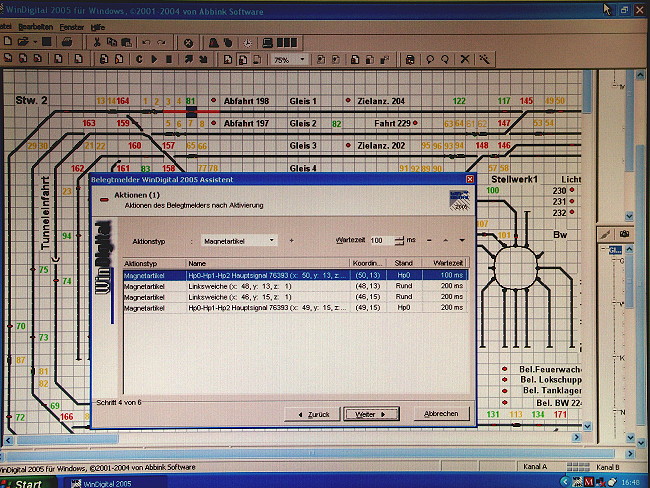The image size is (650, 488).
Task: Click into the Wartezeit 100 input field
Action: pyautogui.click(x=381, y=240)
